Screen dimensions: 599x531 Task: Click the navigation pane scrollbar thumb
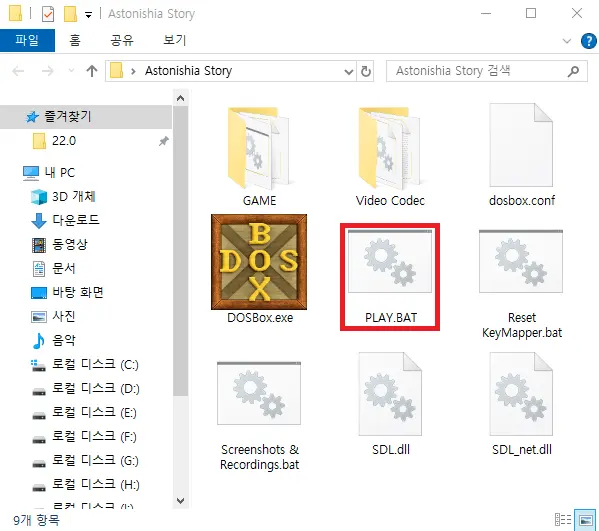pos(181,251)
